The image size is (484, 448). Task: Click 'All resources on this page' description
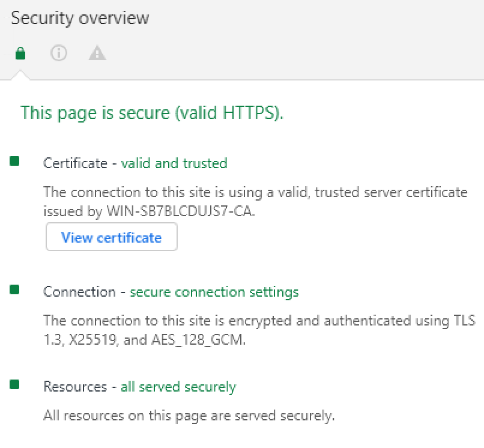[x=189, y=416]
